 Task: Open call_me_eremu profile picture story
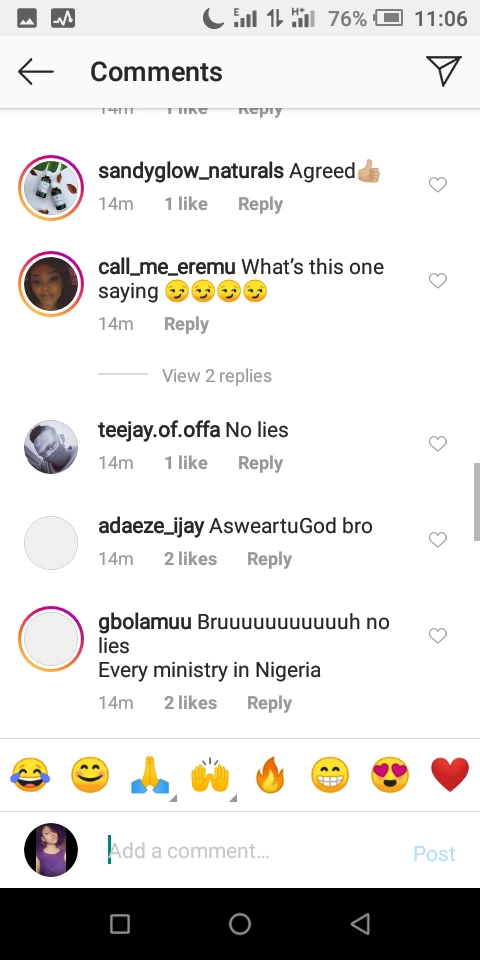click(x=51, y=283)
